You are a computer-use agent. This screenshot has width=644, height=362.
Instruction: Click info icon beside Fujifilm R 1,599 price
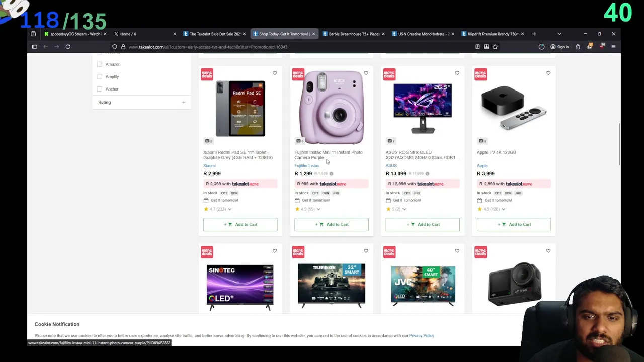pos(331,174)
